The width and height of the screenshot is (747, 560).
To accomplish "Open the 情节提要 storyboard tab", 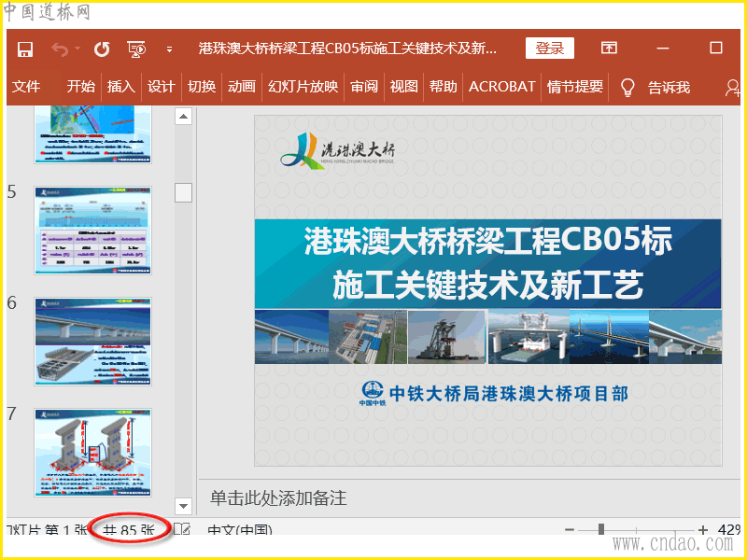I will (575, 87).
